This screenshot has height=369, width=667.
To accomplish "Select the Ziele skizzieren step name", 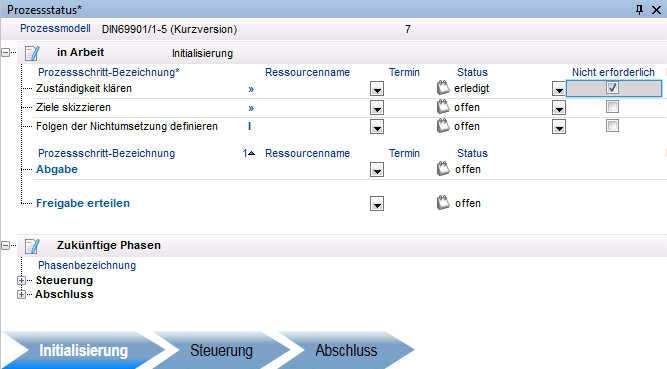I will pyautogui.click(x=73, y=107).
